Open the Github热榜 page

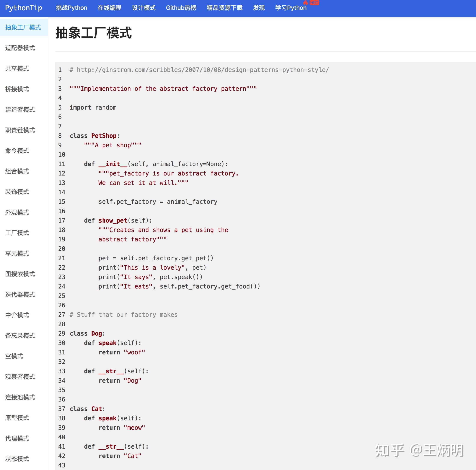pos(181,8)
